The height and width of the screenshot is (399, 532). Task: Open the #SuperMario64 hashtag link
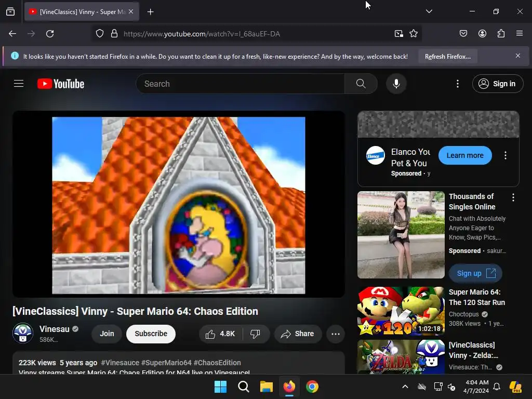166,363
